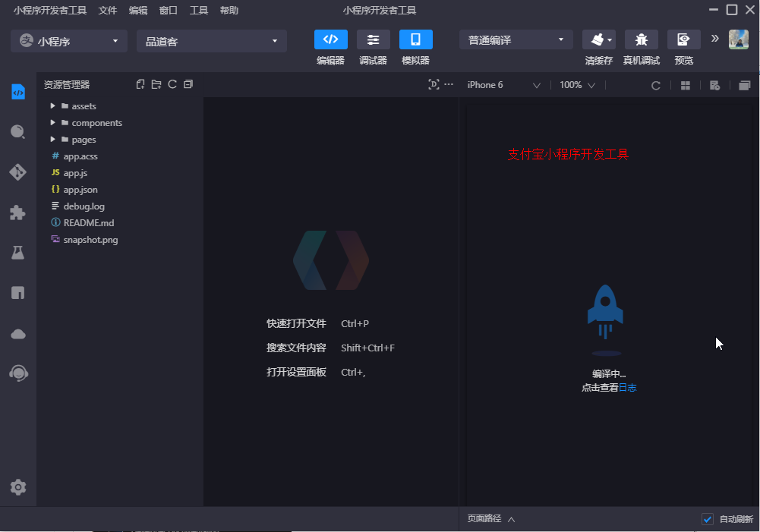Refresh the file explorer tree

click(172, 84)
